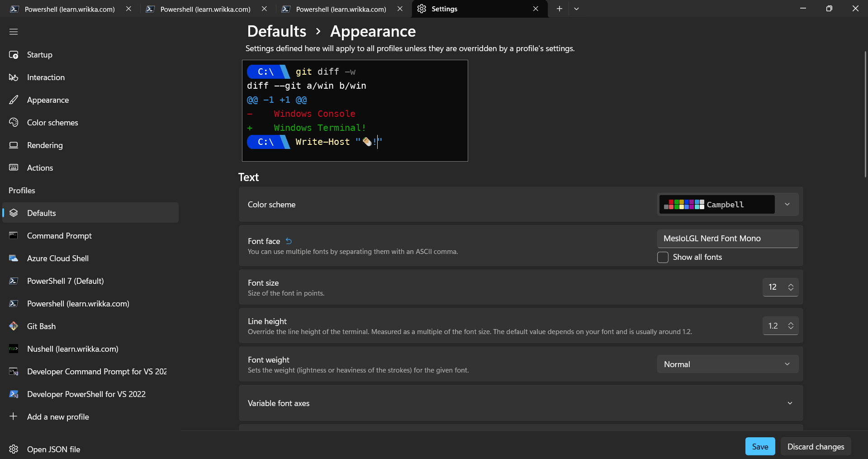Click Discard changes button

pyautogui.click(x=816, y=446)
